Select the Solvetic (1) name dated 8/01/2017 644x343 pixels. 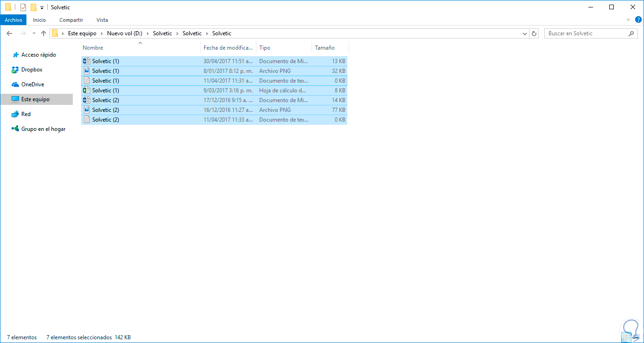(x=106, y=71)
